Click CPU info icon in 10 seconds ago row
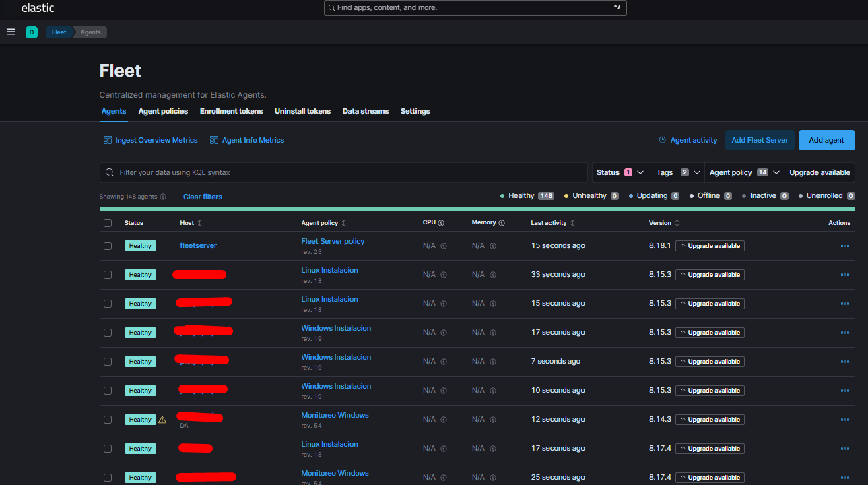868x485 pixels. click(444, 391)
